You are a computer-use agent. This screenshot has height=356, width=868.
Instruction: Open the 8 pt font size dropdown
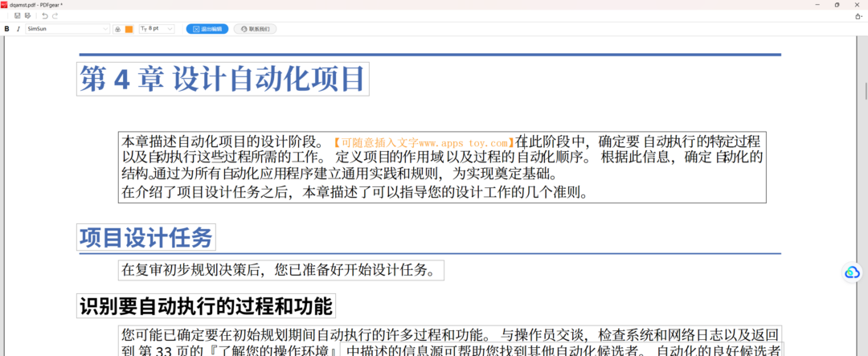[x=157, y=29]
